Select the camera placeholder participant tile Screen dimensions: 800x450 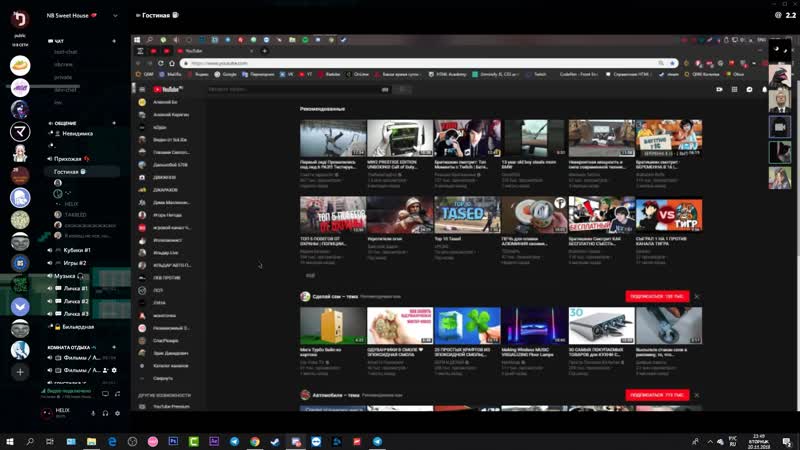(x=780, y=127)
